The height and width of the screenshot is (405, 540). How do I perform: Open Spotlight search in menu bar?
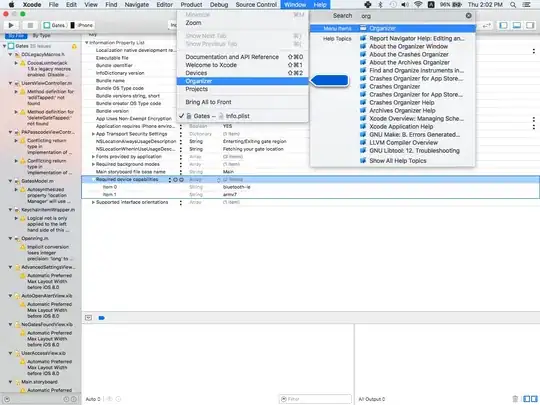pos(513,5)
